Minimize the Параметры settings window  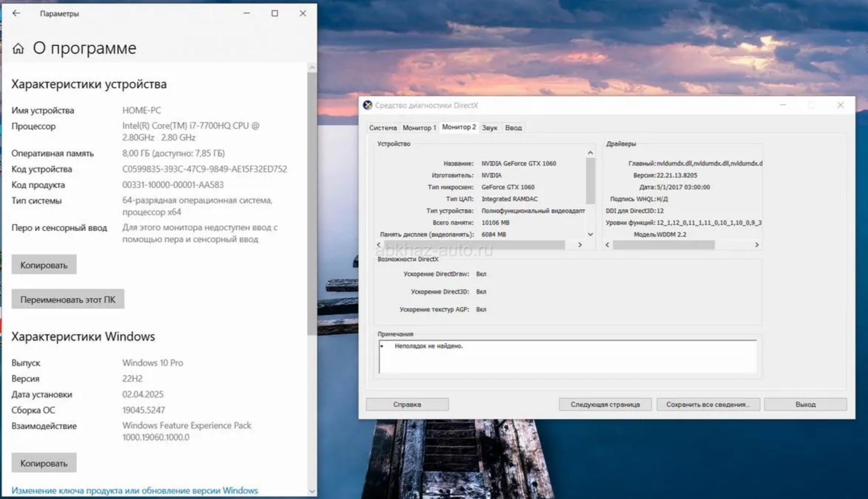(x=246, y=13)
